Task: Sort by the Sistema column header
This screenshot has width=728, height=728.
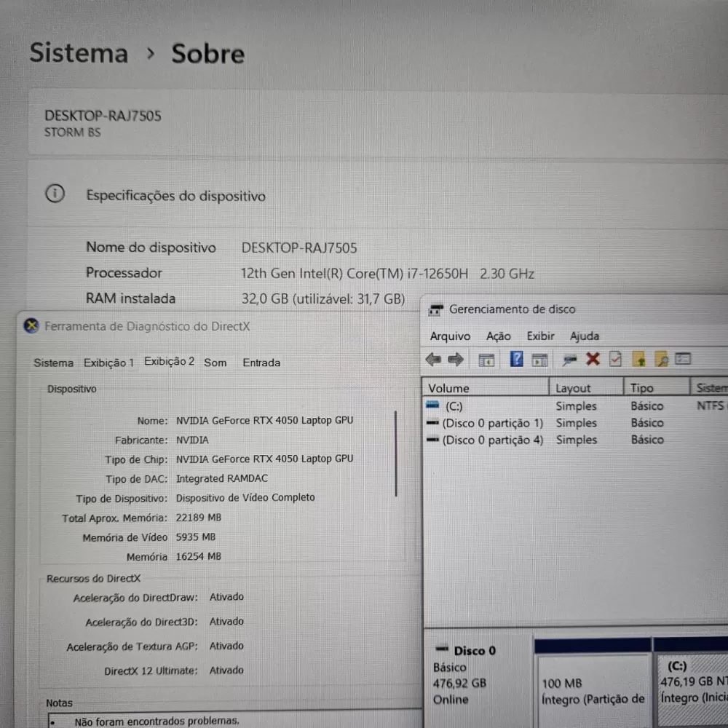Action: (x=709, y=388)
